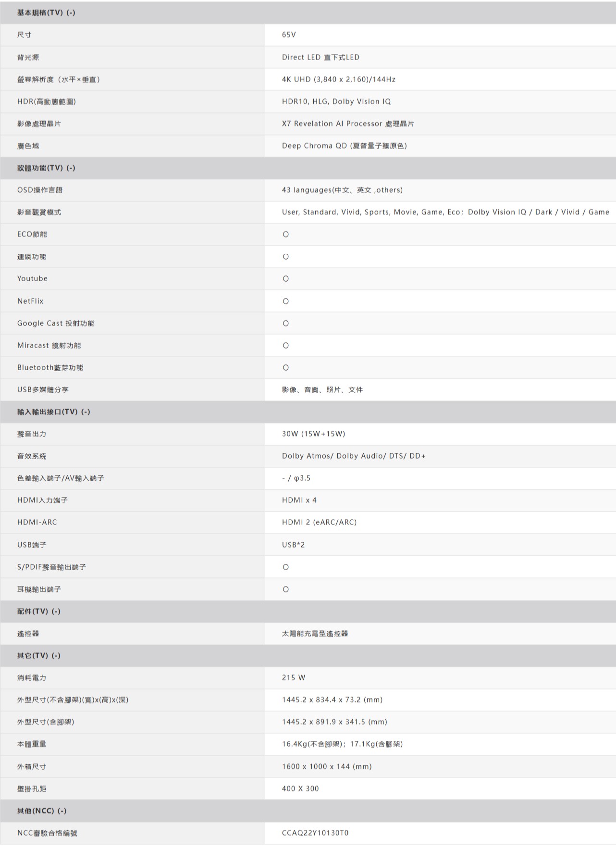Collapse the 其他(NCC) section
616x848 pixels.
tap(62, 811)
